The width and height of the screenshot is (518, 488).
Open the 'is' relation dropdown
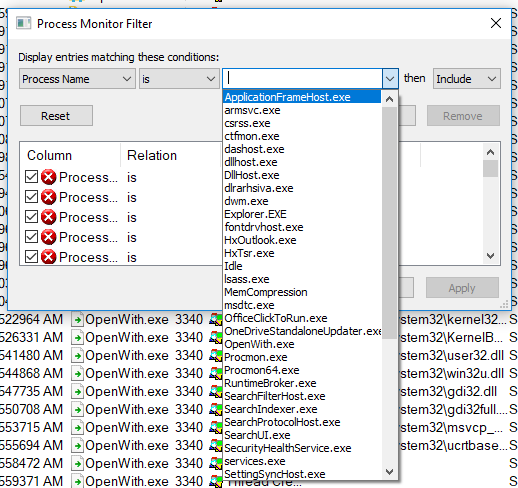(x=179, y=79)
